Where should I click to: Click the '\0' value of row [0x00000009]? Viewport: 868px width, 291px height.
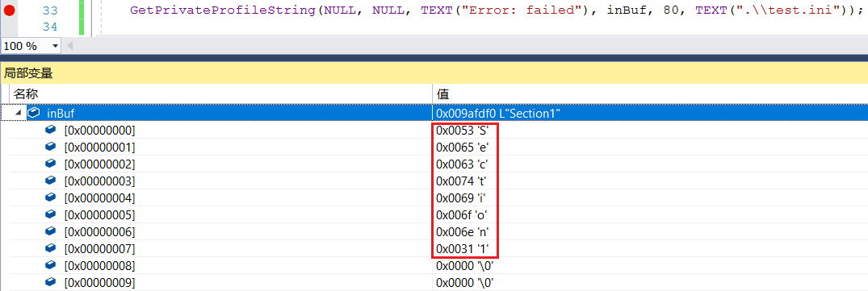[x=464, y=283]
